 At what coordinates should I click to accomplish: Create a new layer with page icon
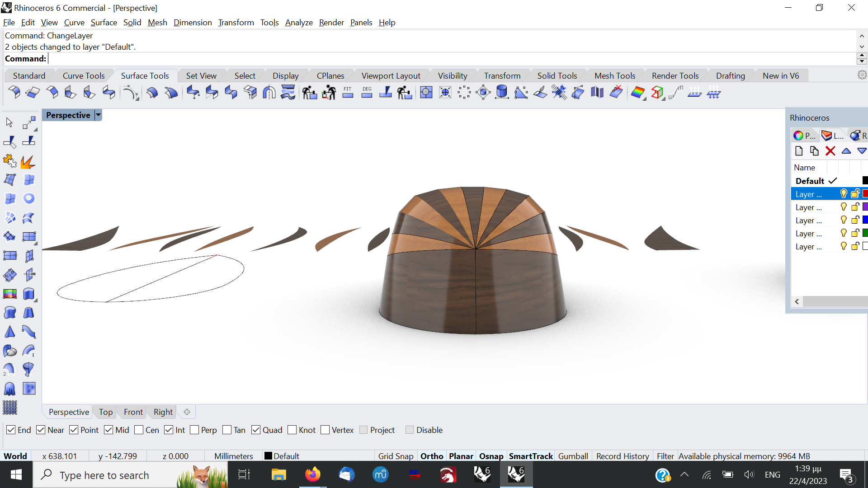pos(799,151)
